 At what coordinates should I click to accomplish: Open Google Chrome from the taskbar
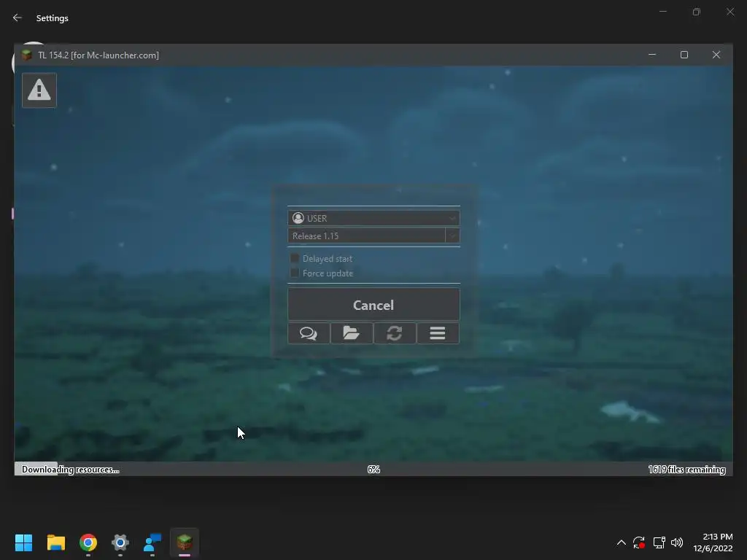tap(88, 542)
